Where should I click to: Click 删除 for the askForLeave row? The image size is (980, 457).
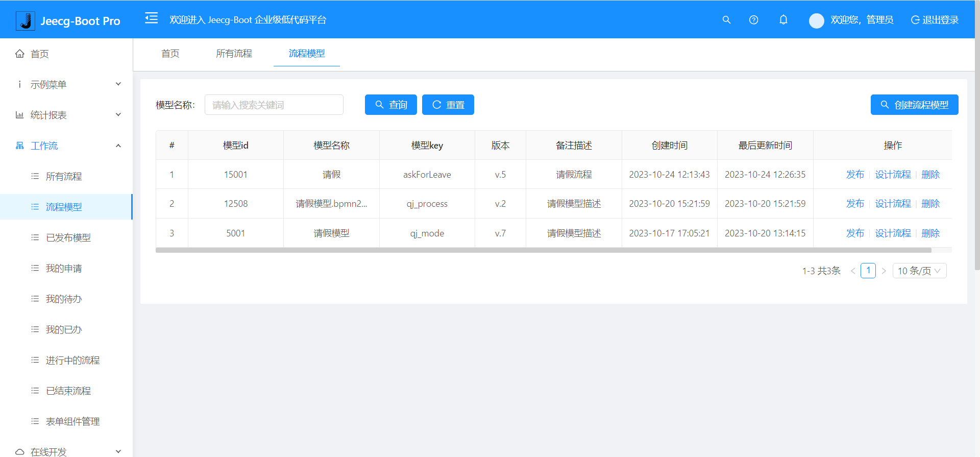pyautogui.click(x=931, y=175)
